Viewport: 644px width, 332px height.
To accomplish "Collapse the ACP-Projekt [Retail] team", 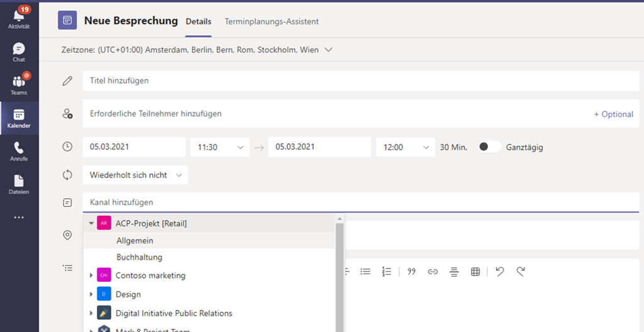I will coord(91,223).
